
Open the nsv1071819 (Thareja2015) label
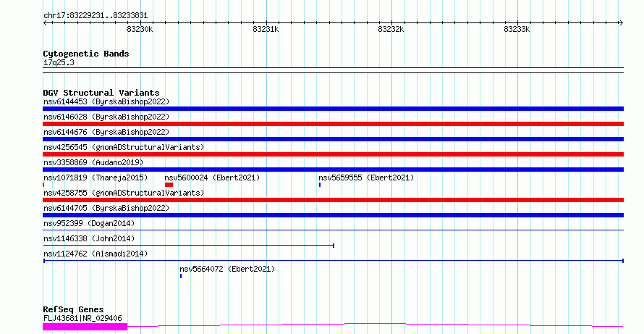pyautogui.click(x=96, y=178)
